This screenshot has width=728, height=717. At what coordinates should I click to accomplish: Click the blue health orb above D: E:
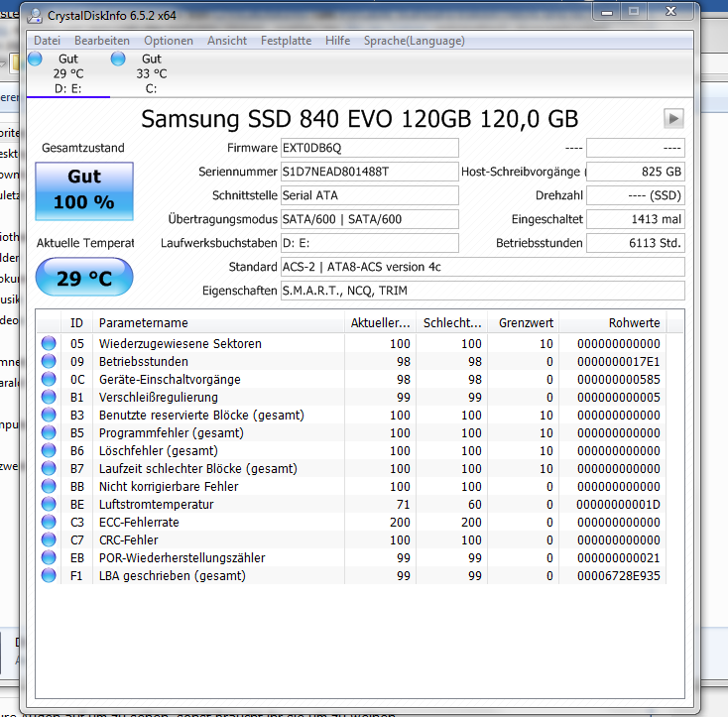pyautogui.click(x=35, y=59)
